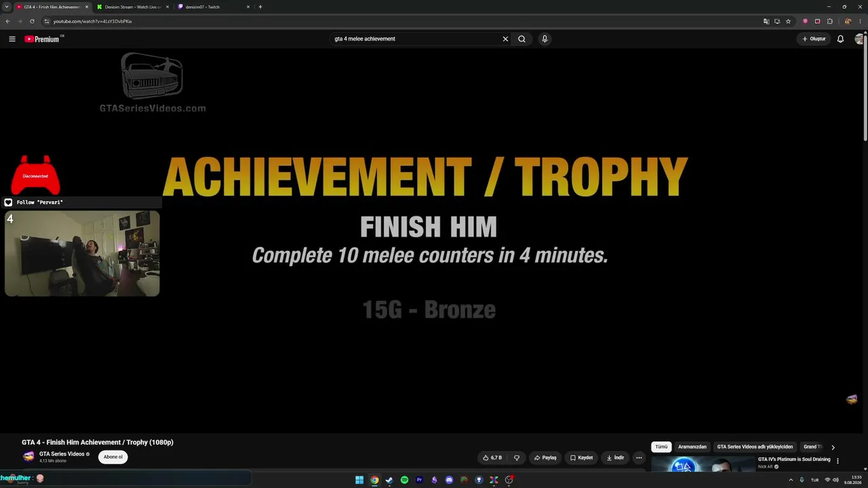Go to YouTube Premium home logo
Viewport: 868px width, 488px height.
[x=43, y=39]
